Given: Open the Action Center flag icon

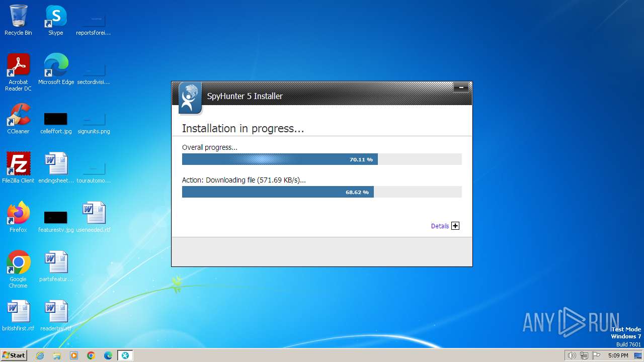Looking at the screenshot, I should pos(596,355).
